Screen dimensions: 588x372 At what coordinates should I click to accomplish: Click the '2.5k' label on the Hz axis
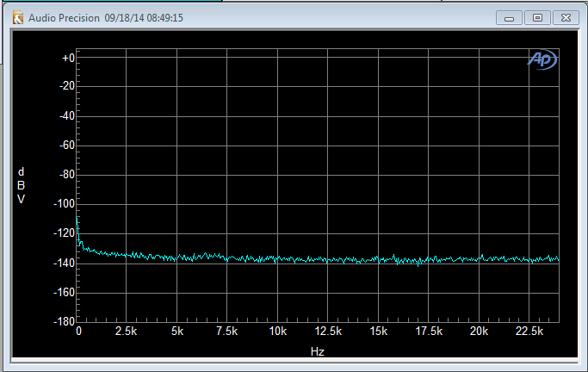tap(126, 332)
